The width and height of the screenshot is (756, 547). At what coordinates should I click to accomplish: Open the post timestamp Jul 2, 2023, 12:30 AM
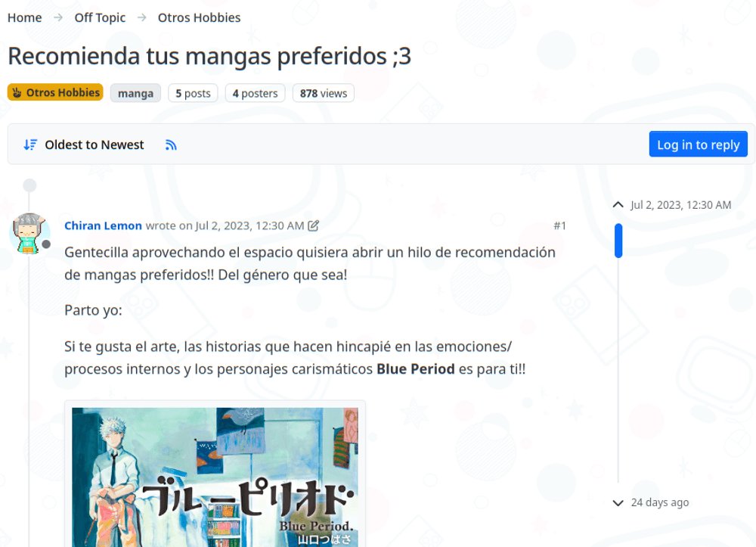coord(249,225)
